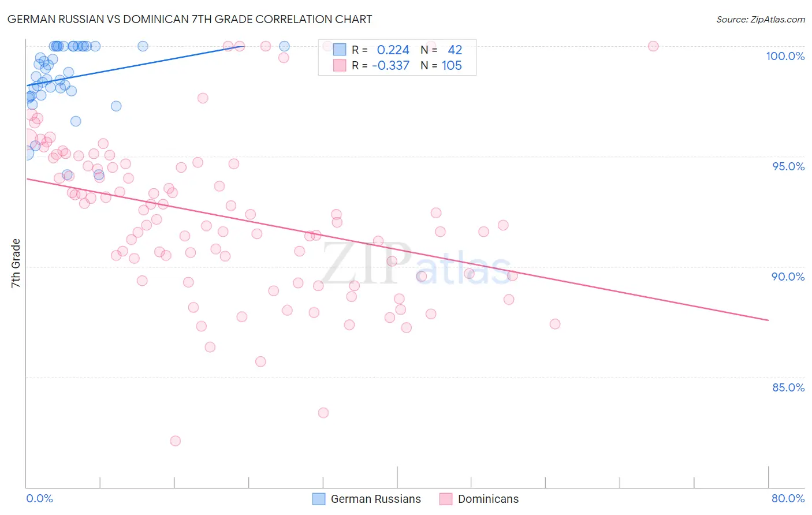Viewport: 812px width, 515px height.
Task: Select the pink Dominicans legend swatch
Action: [x=446, y=499]
